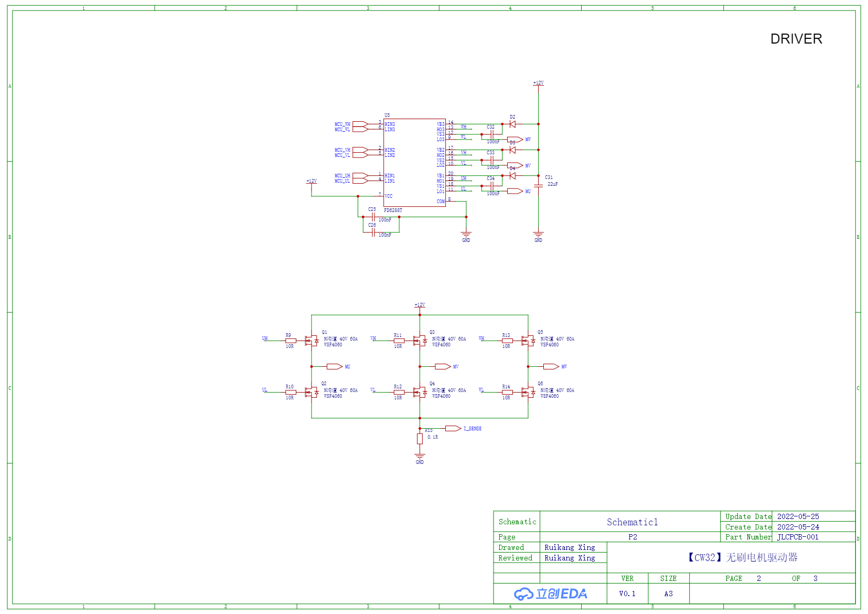Click the Q4 MOSFET symbol
The height and width of the screenshot is (614, 868).
420,393
